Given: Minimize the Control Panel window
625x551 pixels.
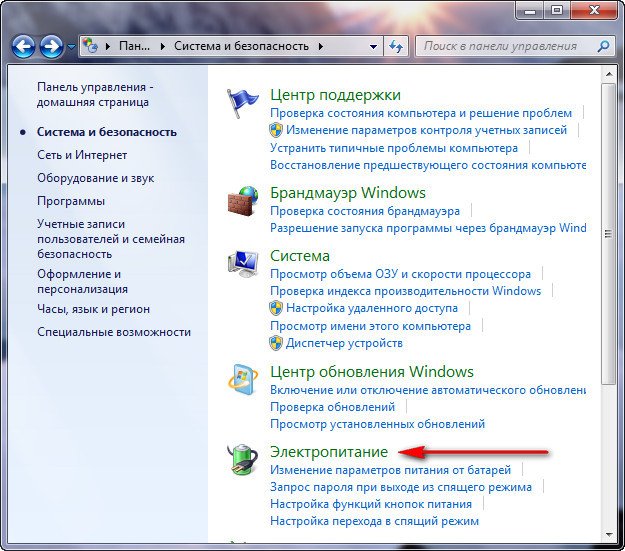Looking at the screenshot, I should pos(530,11).
